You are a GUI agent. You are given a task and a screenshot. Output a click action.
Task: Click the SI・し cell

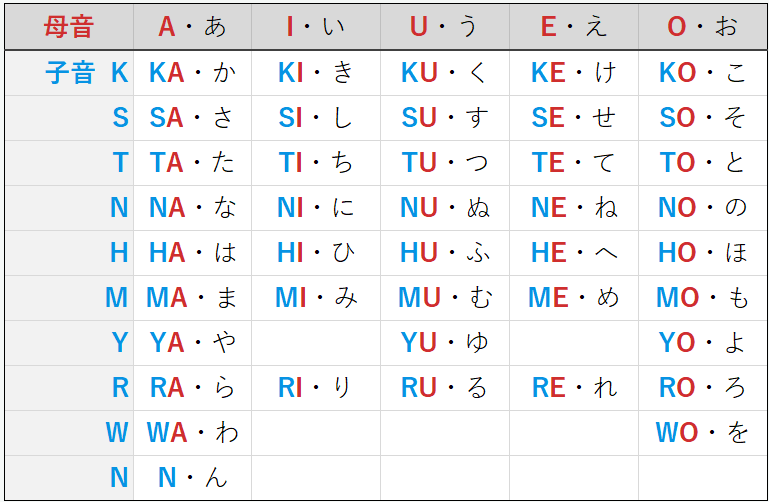pos(316,118)
